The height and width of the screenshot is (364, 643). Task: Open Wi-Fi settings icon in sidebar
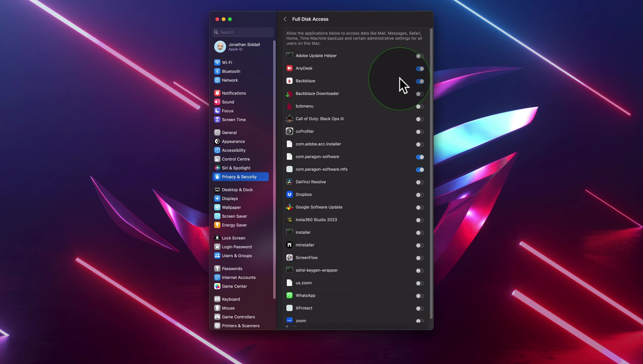pyautogui.click(x=217, y=62)
